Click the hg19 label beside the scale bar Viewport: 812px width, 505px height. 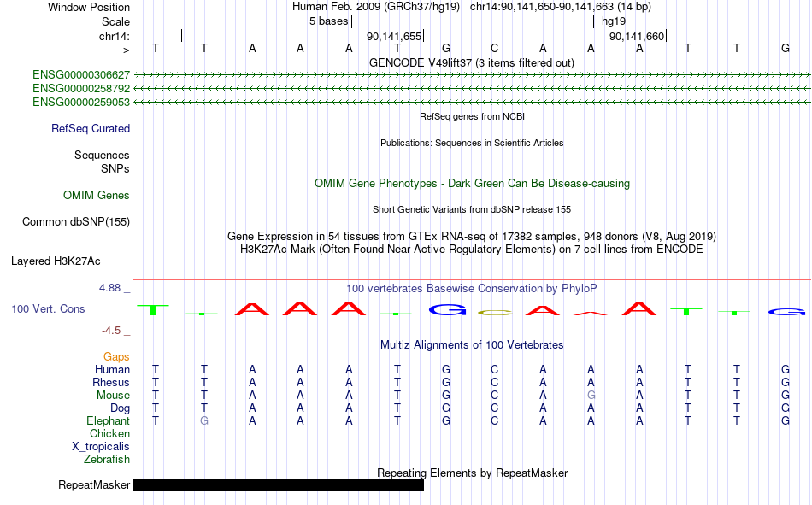coord(614,21)
